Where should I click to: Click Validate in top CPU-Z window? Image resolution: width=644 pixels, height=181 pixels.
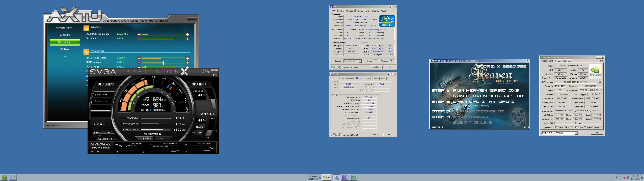[376, 67]
